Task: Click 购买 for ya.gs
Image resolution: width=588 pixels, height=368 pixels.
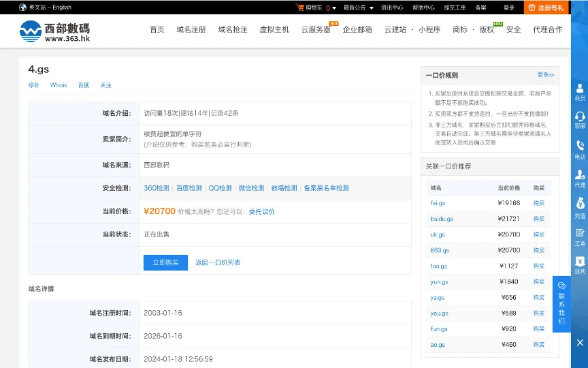Action: pyautogui.click(x=539, y=297)
